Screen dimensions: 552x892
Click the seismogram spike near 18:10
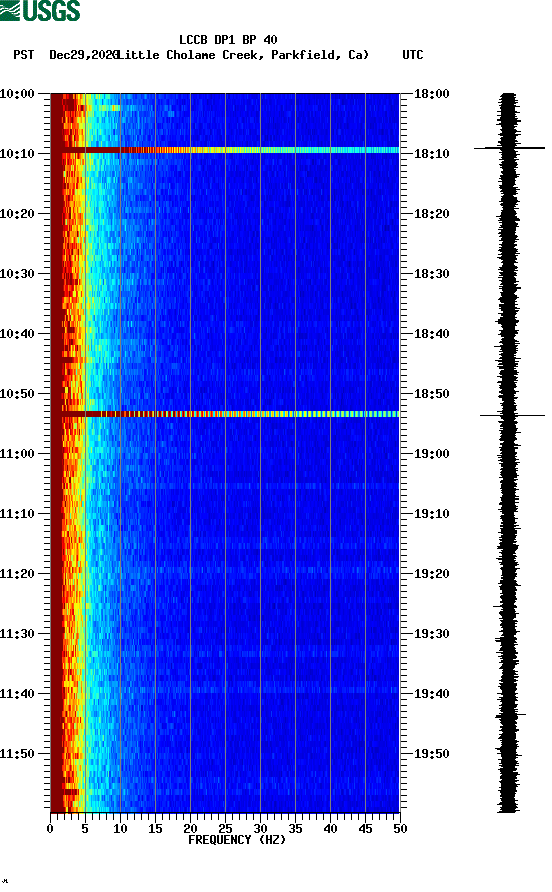point(509,148)
